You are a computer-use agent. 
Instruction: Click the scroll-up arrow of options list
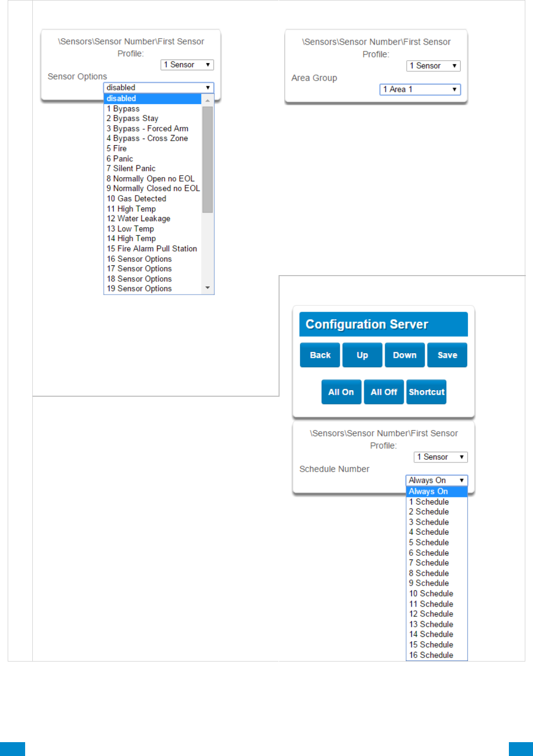click(207, 100)
